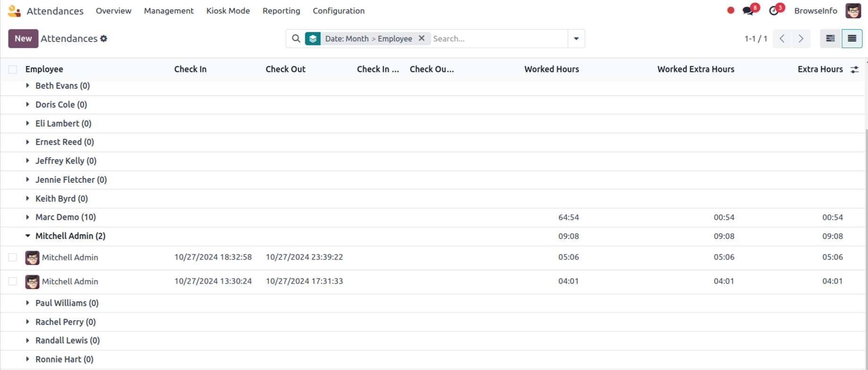Open the messages chat icon
This screenshot has width=868, height=370.
[x=748, y=11]
